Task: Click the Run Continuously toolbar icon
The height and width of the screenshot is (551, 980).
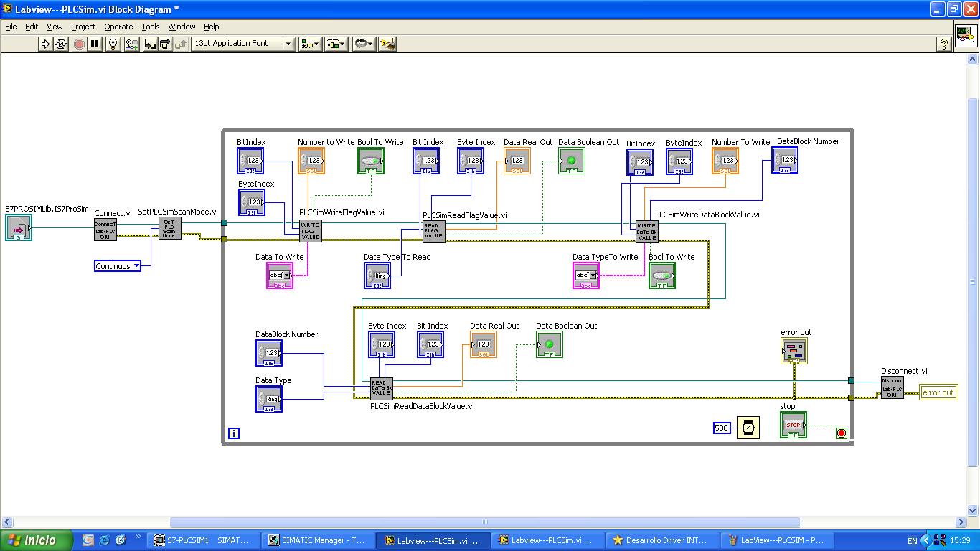Action: point(61,44)
